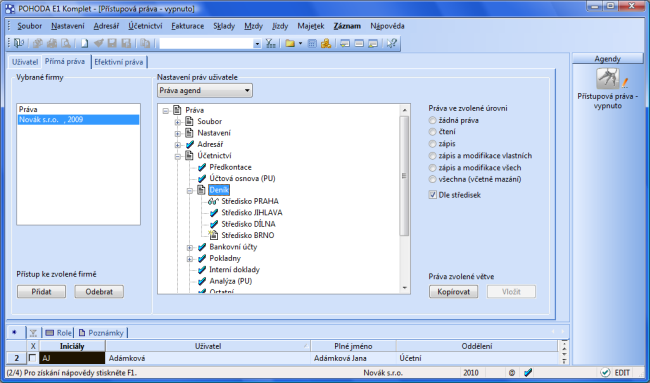The image size is (650, 383).
Task: Open the Fakturace menu
Action: (187, 26)
